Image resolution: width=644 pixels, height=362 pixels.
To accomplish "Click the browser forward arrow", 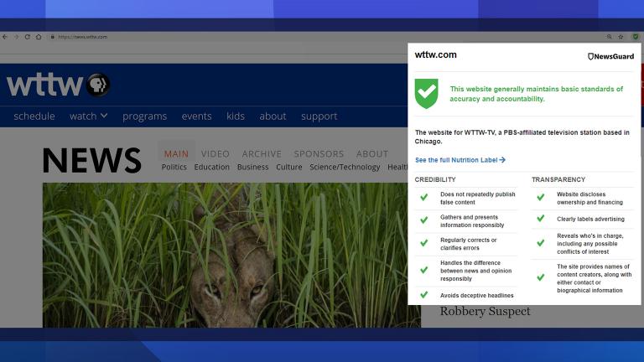I will [x=16, y=37].
